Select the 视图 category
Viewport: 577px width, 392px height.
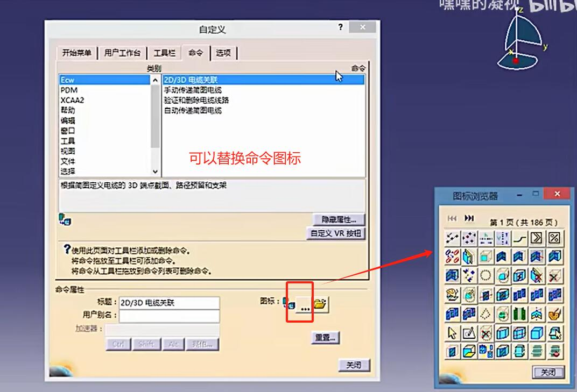104,151
